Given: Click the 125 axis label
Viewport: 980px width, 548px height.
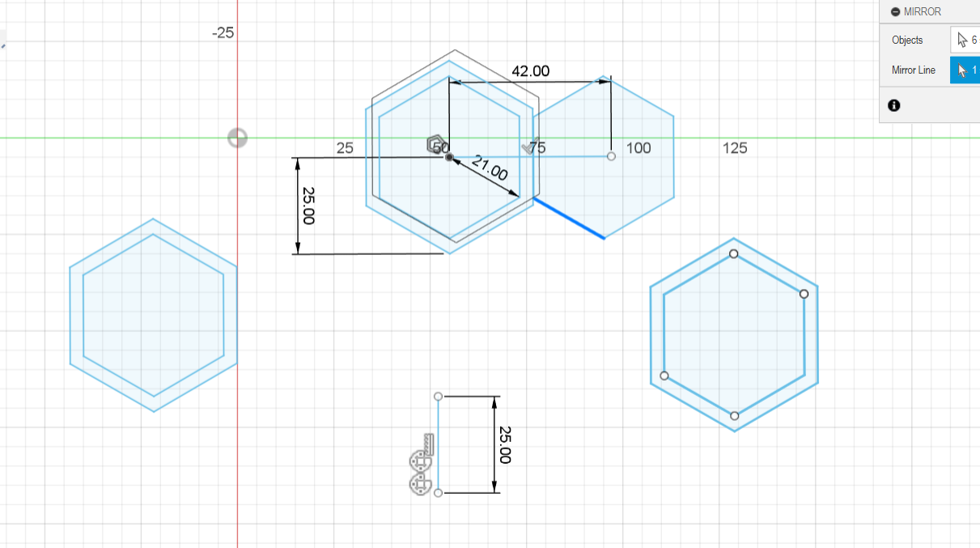Looking at the screenshot, I should [x=735, y=148].
